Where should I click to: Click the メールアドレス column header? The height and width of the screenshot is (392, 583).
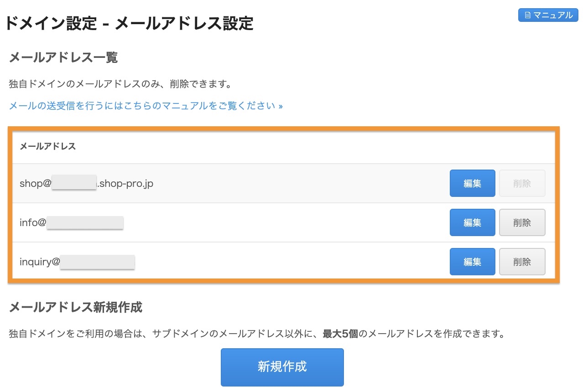click(47, 146)
